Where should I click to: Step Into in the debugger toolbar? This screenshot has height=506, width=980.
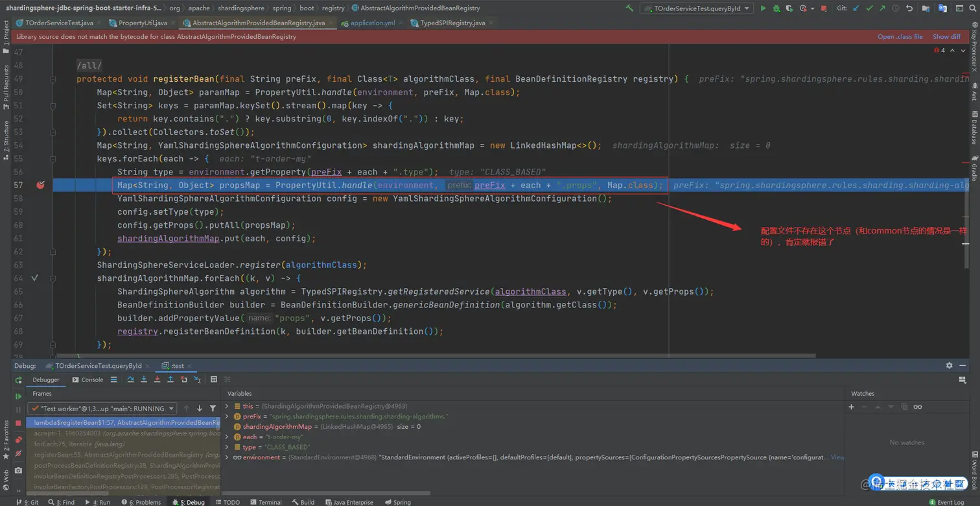(x=144, y=379)
